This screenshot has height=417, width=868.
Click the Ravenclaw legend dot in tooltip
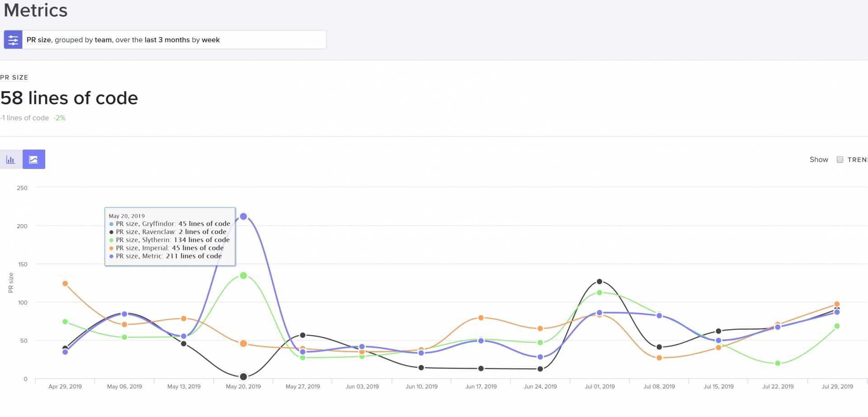click(111, 232)
